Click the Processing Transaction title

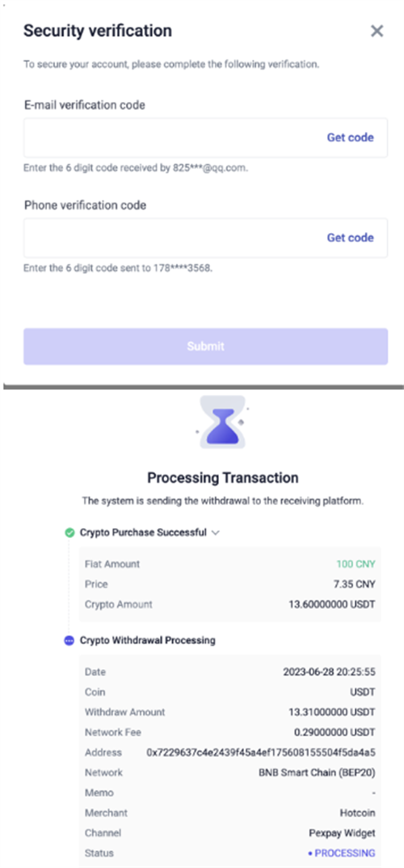coord(223,478)
